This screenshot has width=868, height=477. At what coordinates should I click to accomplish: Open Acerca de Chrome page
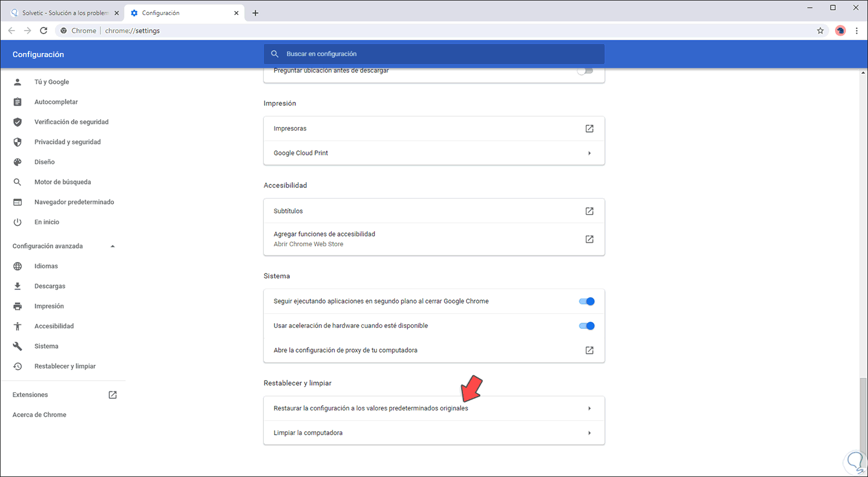(39, 415)
